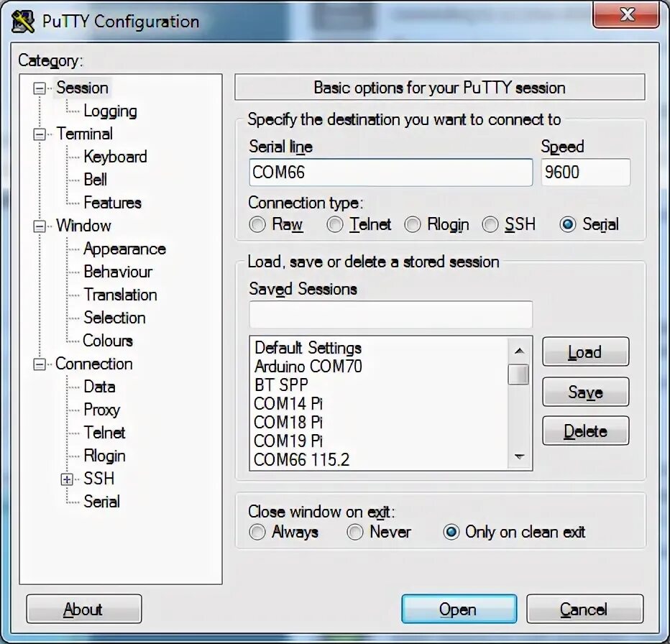
Task: Open the Behaviour category
Action: 118,272
